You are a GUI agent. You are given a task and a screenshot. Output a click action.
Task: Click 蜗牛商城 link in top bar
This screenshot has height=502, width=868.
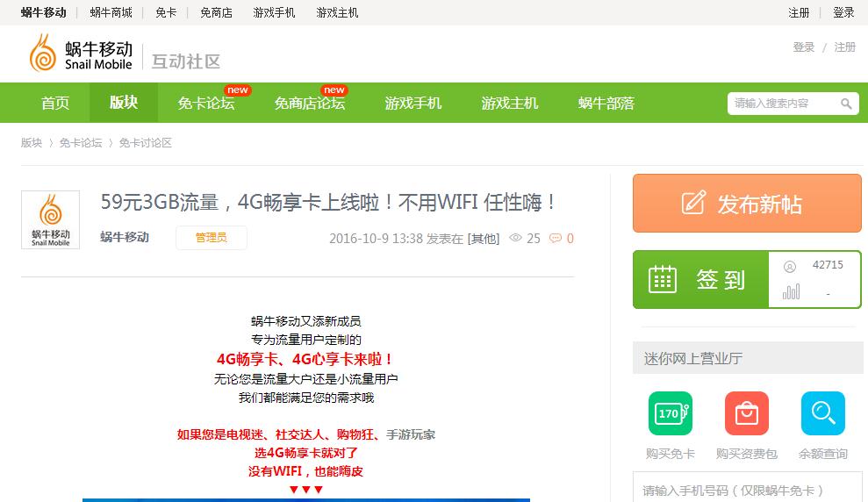click(x=111, y=12)
